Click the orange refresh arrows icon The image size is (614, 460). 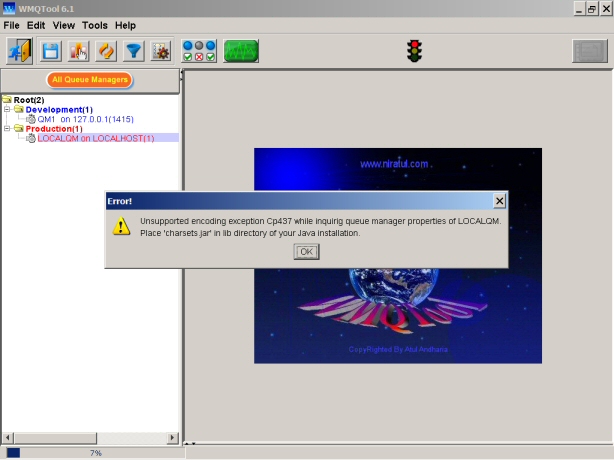[x=106, y=51]
